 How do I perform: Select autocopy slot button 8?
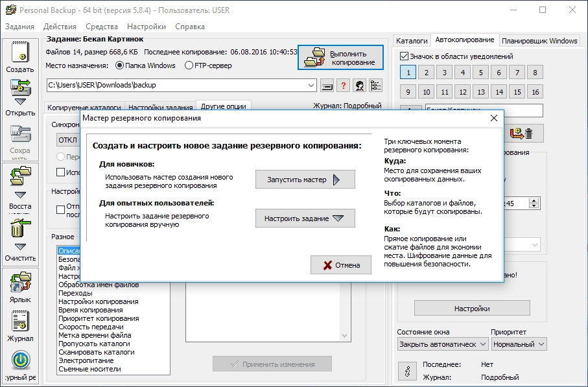tap(535, 73)
